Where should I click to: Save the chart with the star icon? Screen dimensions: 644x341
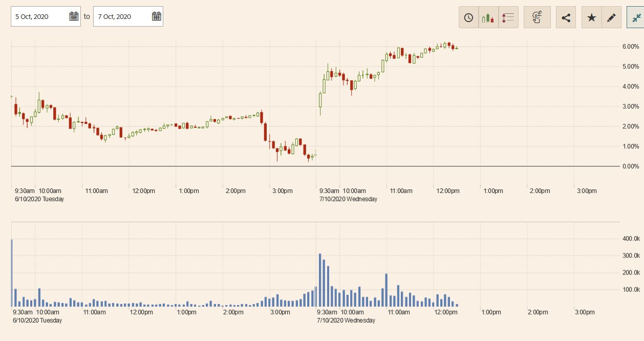click(x=591, y=17)
